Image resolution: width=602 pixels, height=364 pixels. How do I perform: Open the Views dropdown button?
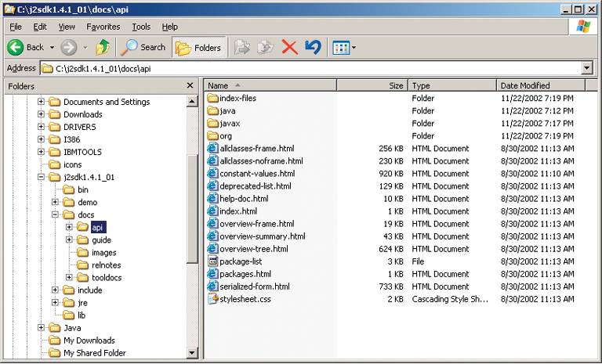343,47
